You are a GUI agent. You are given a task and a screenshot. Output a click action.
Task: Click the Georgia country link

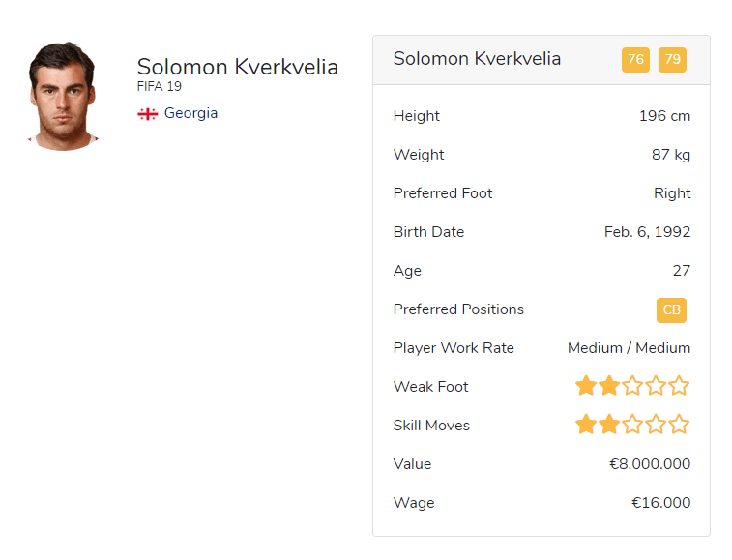click(x=190, y=113)
